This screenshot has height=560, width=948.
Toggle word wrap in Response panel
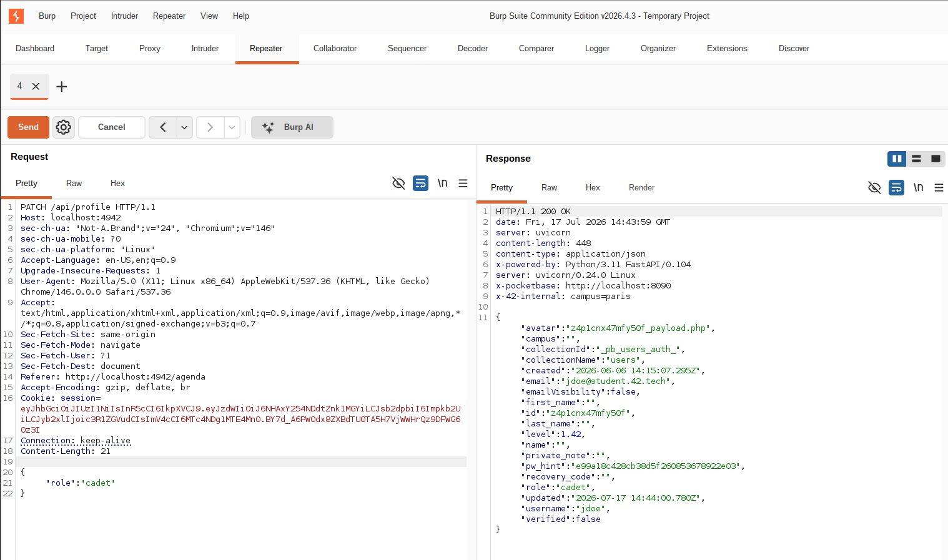pyautogui.click(x=896, y=187)
